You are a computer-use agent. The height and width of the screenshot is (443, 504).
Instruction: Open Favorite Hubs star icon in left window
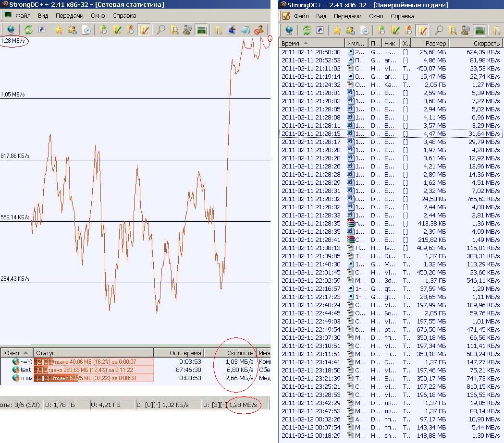pos(59,30)
